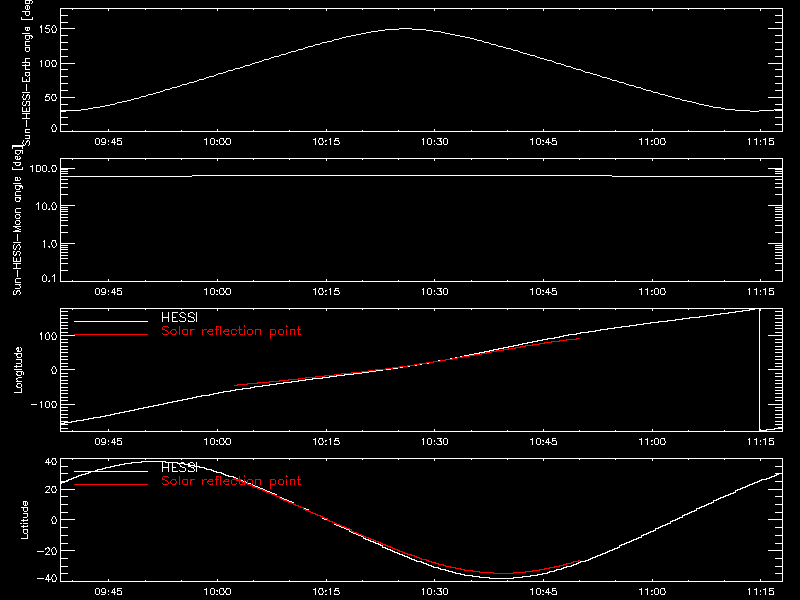Click the Sun-HESSI-Moon angle axis label
800x600 pixels.
(x=17, y=220)
